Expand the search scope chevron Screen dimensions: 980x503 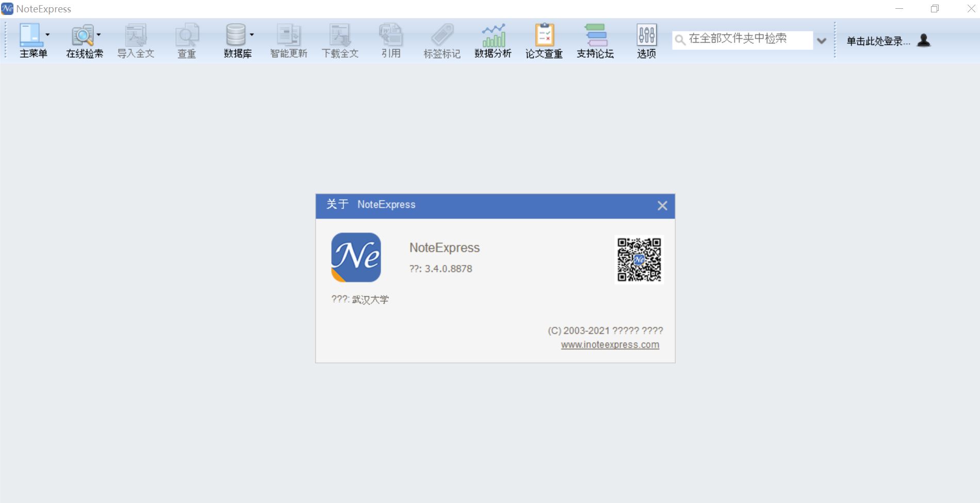pos(822,41)
